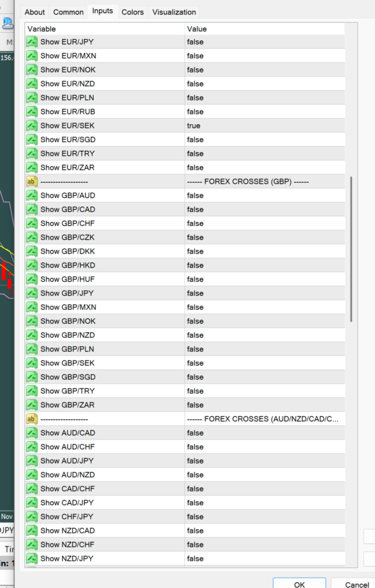The height and width of the screenshot is (588, 375).
Task: Click the ab icon on the GBP separator row
Action: click(32, 181)
